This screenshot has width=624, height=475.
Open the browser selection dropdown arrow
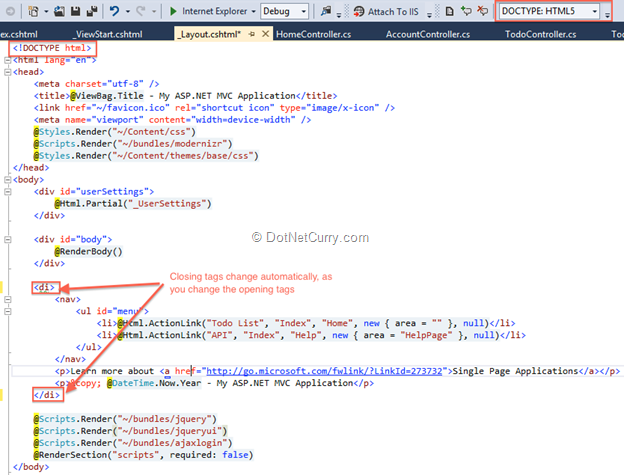click(254, 12)
